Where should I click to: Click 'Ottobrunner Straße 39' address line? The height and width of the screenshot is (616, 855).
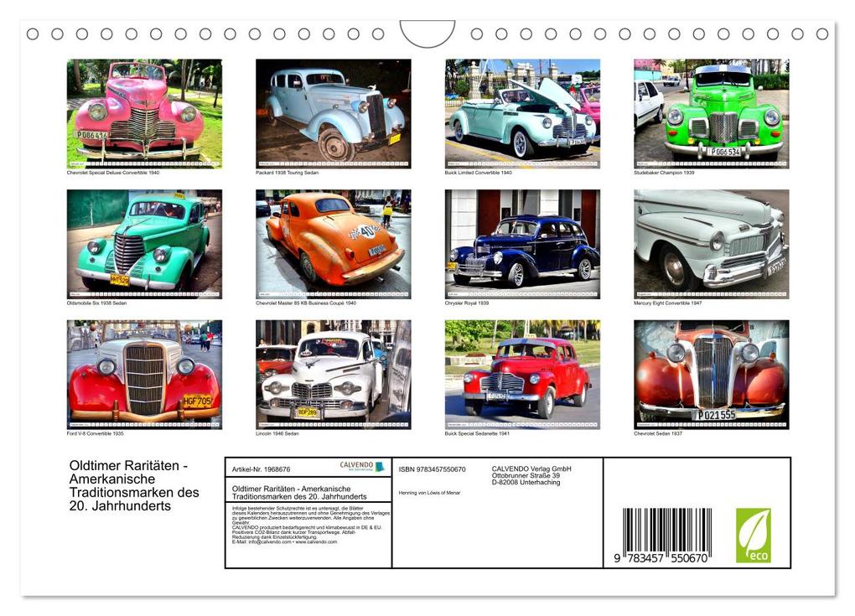click(526, 475)
